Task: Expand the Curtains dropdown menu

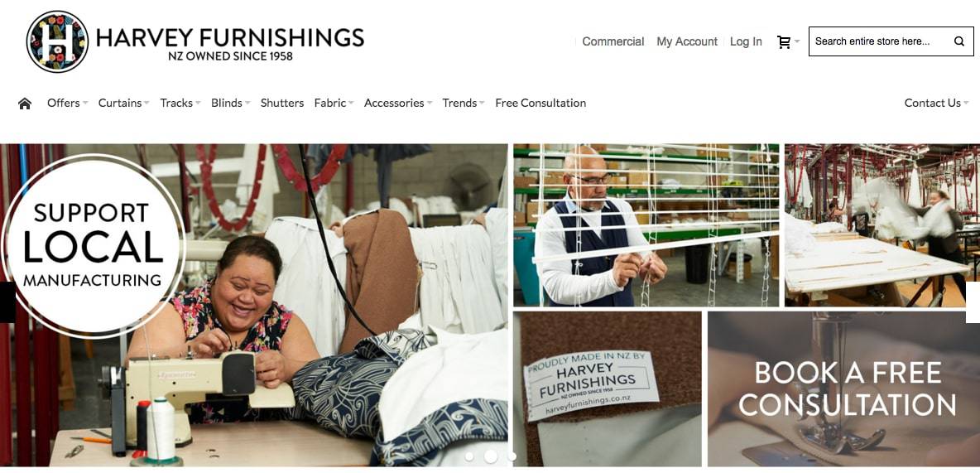Action: pyautogui.click(x=124, y=104)
